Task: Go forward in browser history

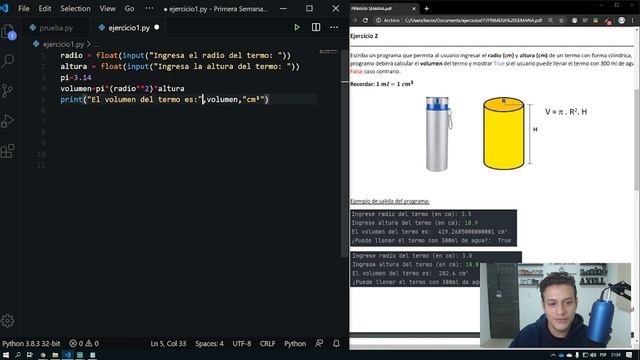Action: pyautogui.click(x=354, y=20)
